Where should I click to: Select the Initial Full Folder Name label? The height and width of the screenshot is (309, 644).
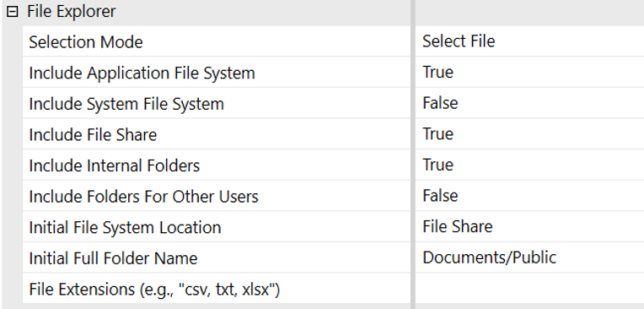click(x=113, y=258)
